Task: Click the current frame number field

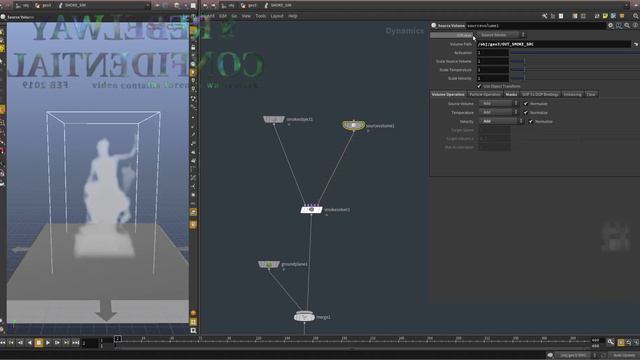Action: point(90,343)
